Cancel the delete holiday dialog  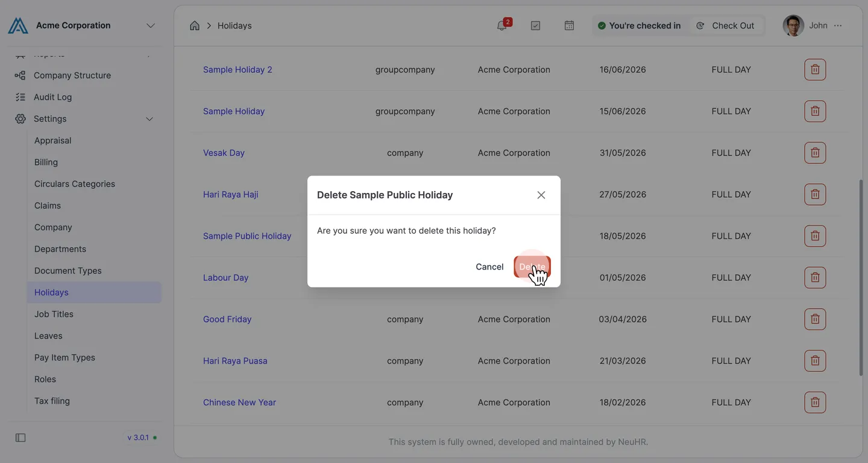click(x=489, y=266)
